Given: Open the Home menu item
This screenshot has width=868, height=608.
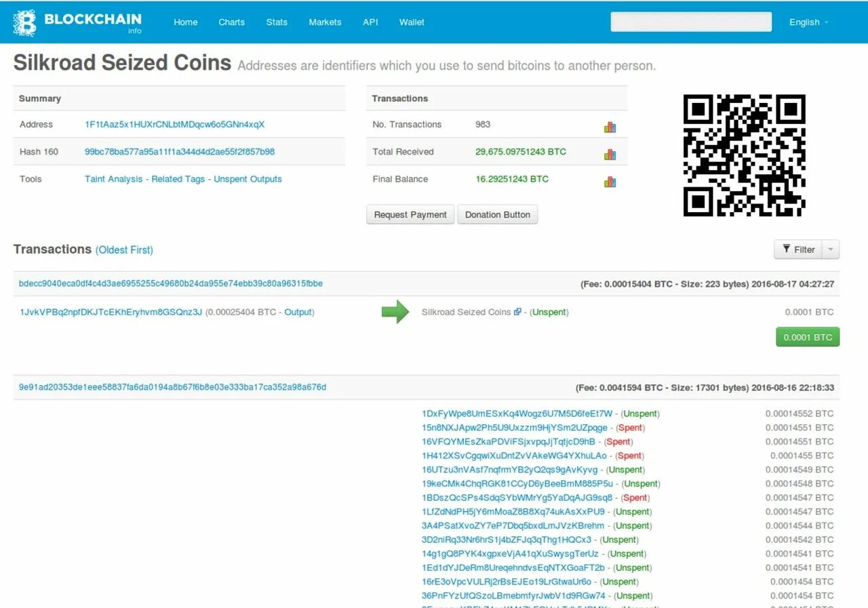Looking at the screenshot, I should coord(186,22).
